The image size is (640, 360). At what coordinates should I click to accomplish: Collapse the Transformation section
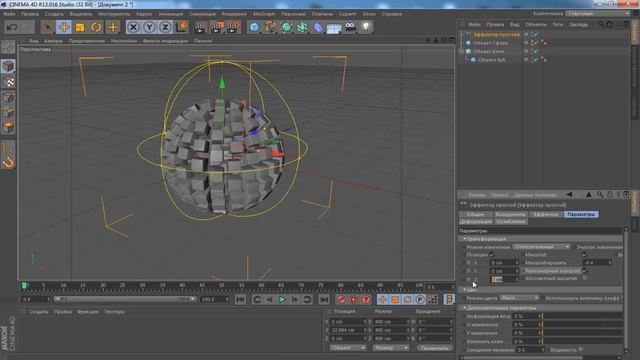pyautogui.click(x=464, y=239)
